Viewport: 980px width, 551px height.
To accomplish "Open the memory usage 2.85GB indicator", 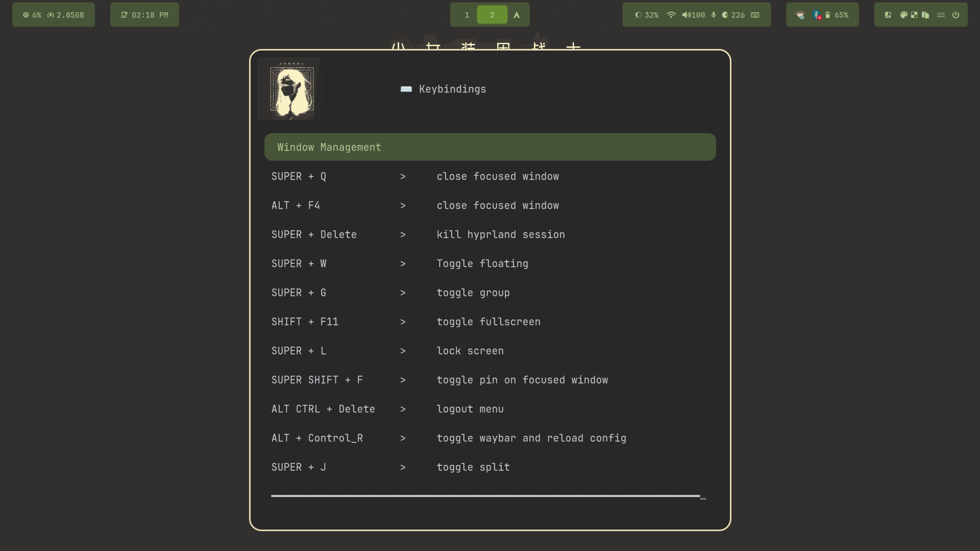I will tap(66, 15).
